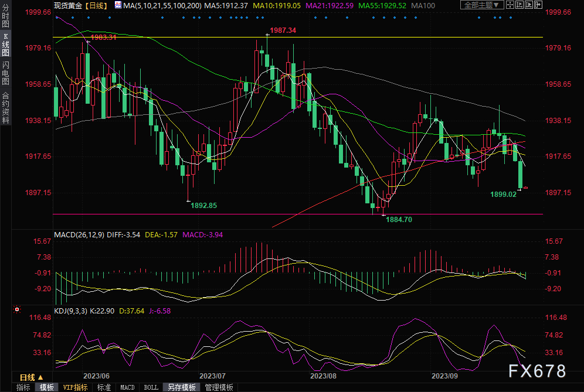This screenshot has width=584, height=392.
Task: Click the 另存模板 save template button
Action: coord(181,387)
